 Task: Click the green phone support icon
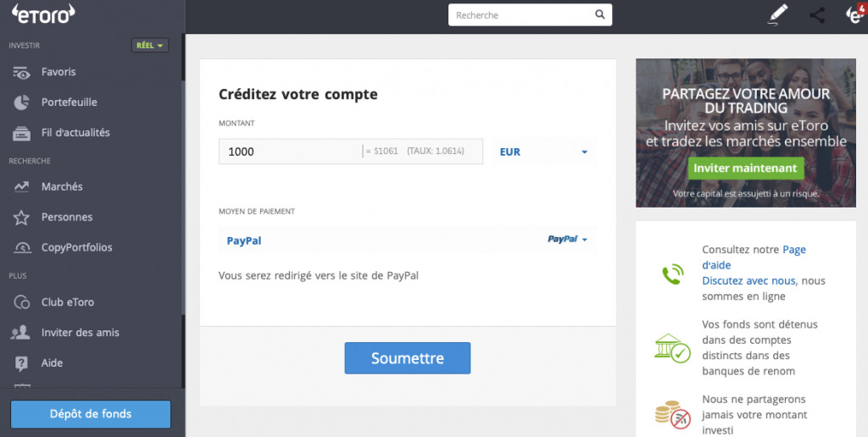[x=672, y=274]
